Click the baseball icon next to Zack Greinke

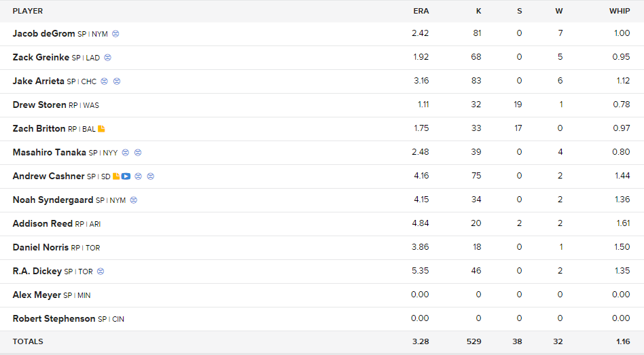pos(107,58)
